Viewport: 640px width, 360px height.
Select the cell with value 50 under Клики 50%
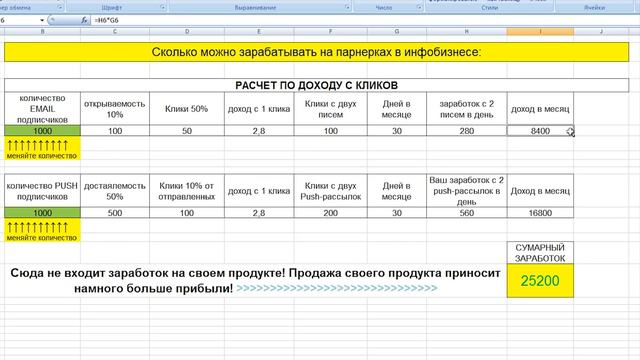187,131
